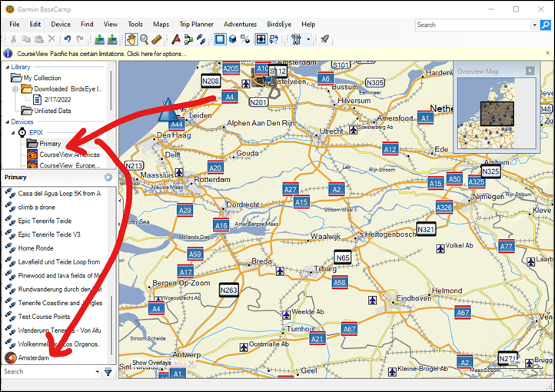
Task: Collapse the Devices section
Action: 8,121
